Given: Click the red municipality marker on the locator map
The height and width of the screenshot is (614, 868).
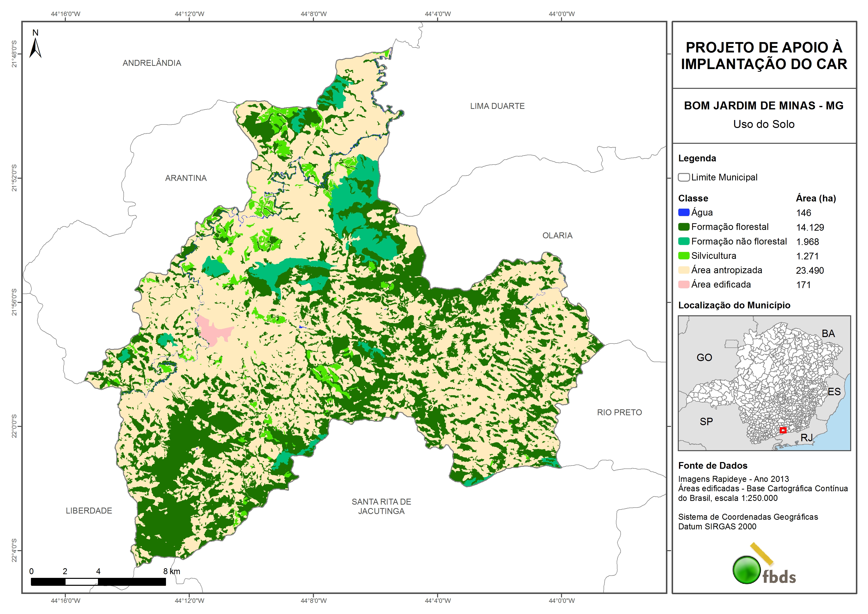Looking at the screenshot, I should click(783, 430).
